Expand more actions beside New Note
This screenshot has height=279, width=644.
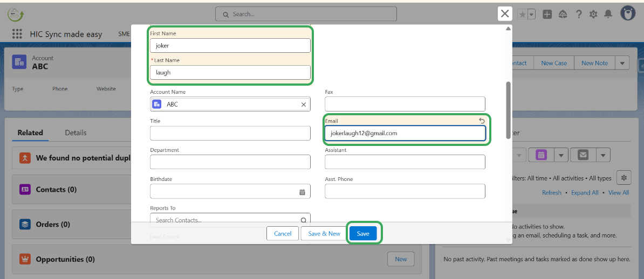click(623, 63)
